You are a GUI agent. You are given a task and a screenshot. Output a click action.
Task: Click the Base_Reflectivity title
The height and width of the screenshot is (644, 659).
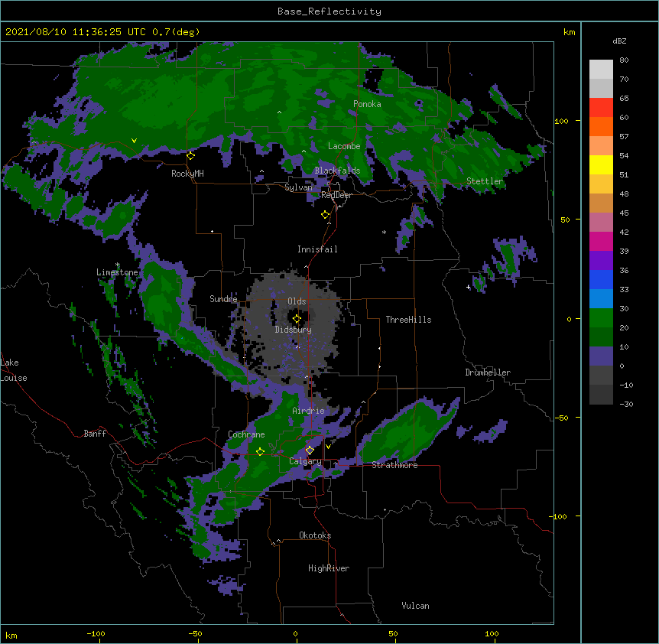tap(329, 11)
